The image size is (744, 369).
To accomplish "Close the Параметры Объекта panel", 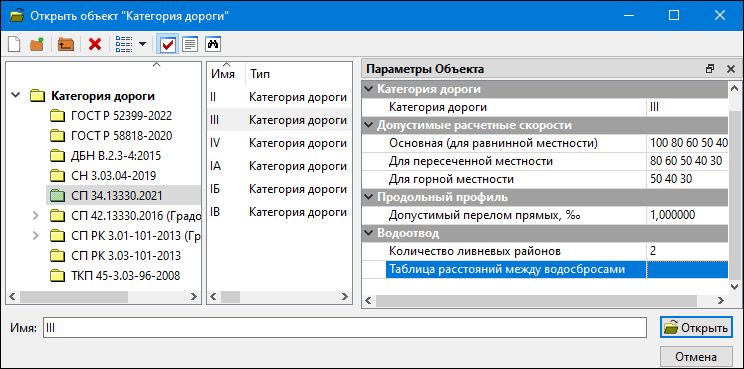I will coord(731,69).
